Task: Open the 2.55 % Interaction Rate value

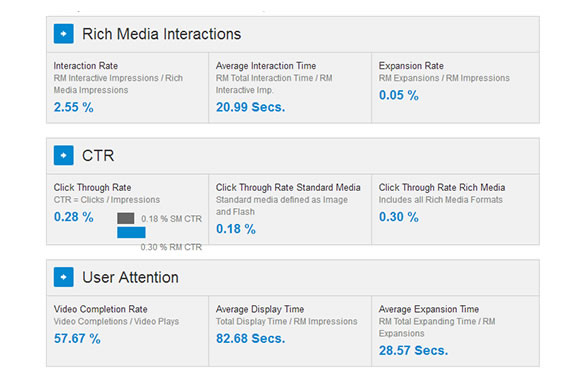Action: click(x=74, y=107)
